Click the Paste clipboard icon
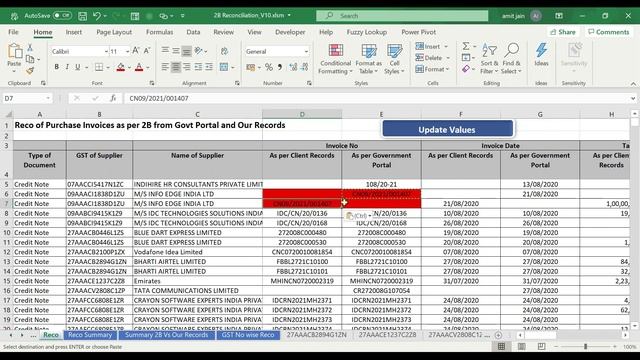The height and width of the screenshot is (360, 640). tap(14, 51)
